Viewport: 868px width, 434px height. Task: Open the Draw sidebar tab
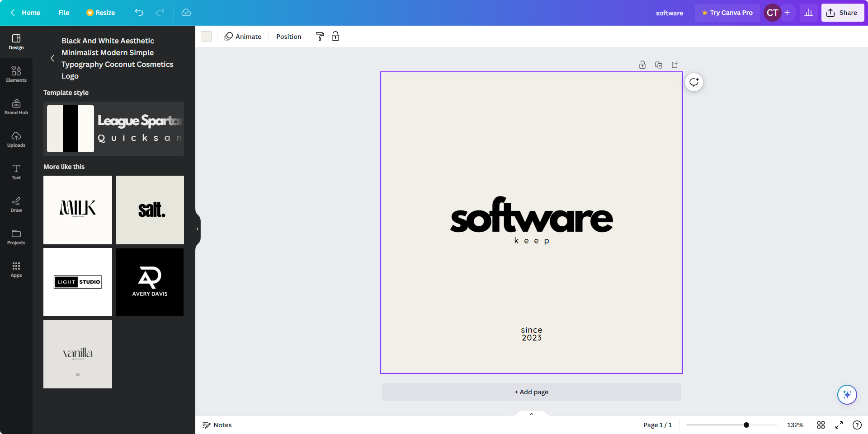click(x=16, y=205)
